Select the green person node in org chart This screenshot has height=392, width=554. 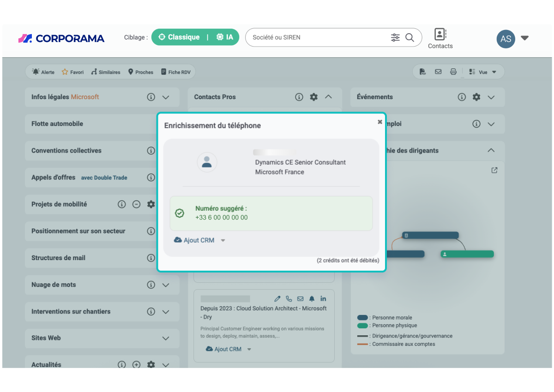point(467,254)
